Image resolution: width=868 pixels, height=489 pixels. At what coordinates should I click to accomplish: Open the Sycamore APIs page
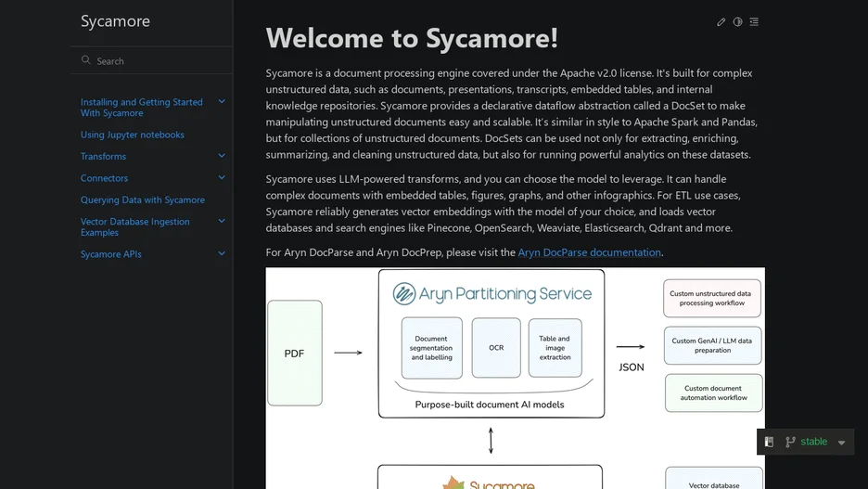pyautogui.click(x=110, y=254)
